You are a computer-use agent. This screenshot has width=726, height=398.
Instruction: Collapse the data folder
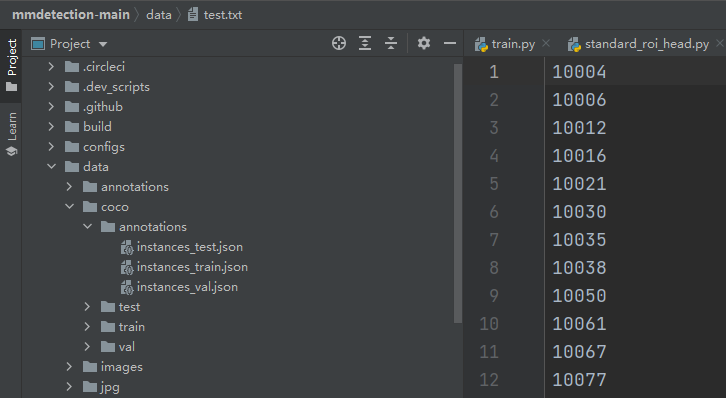(x=51, y=167)
